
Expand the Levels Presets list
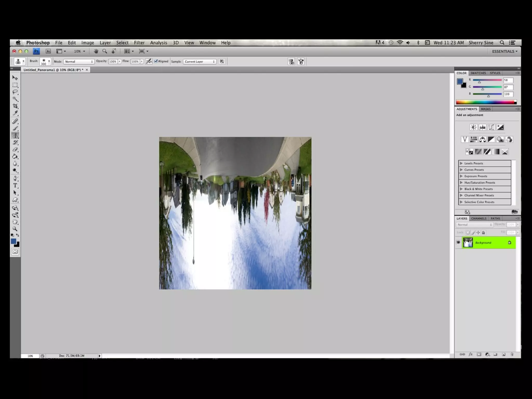point(461,163)
